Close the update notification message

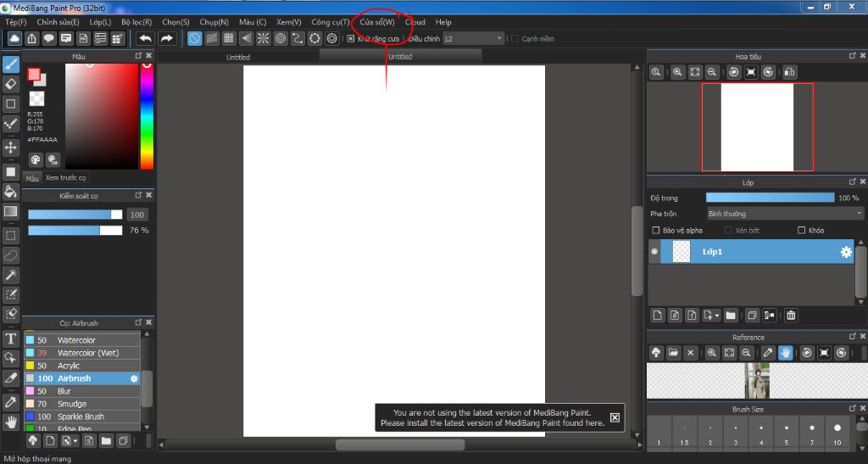point(615,417)
